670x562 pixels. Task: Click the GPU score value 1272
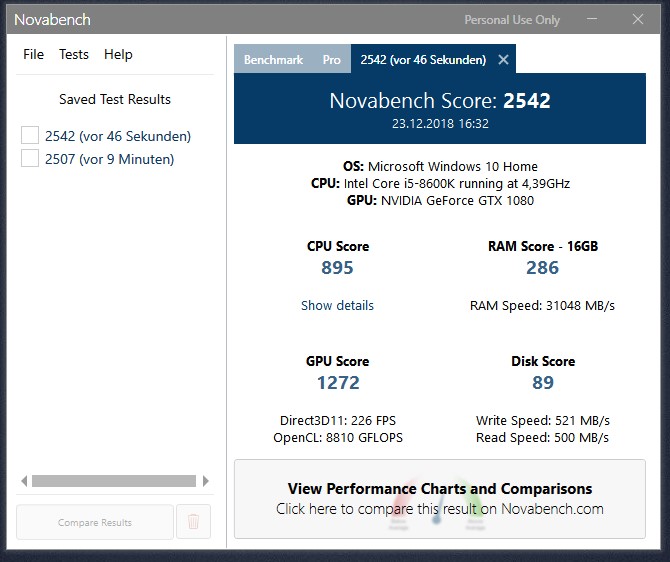(338, 383)
